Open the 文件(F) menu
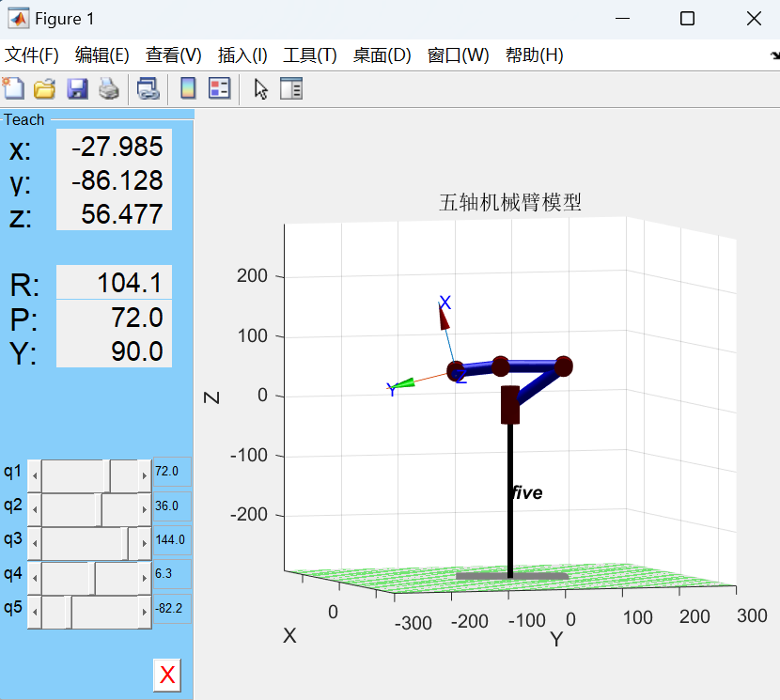 32,55
